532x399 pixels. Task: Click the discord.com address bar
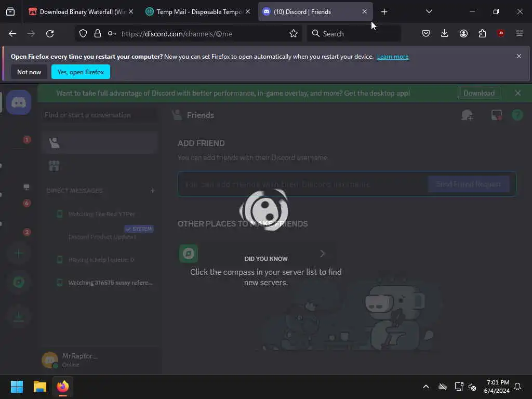[189, 34]
